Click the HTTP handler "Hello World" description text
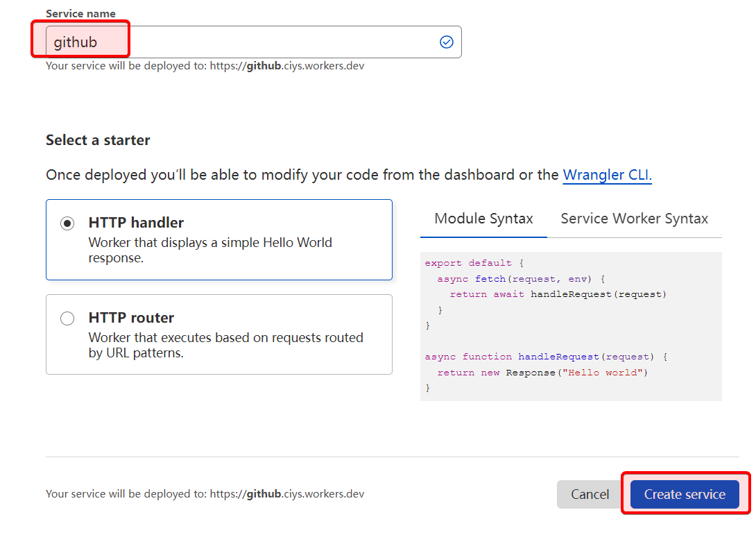Screen dimensions: 756x544 coord(209,250)
